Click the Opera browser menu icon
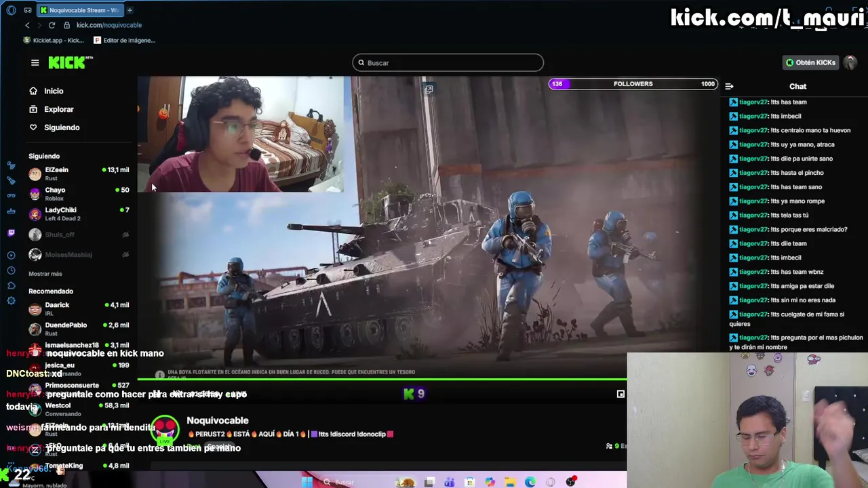This screenshot has height=488, width=868. tap(11, 10)
